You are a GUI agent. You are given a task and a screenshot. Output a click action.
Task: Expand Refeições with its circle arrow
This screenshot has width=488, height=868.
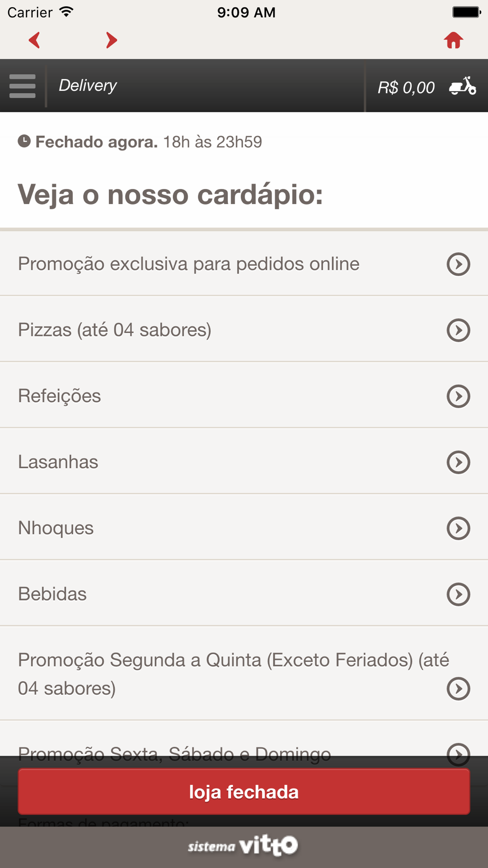(458, 396)
